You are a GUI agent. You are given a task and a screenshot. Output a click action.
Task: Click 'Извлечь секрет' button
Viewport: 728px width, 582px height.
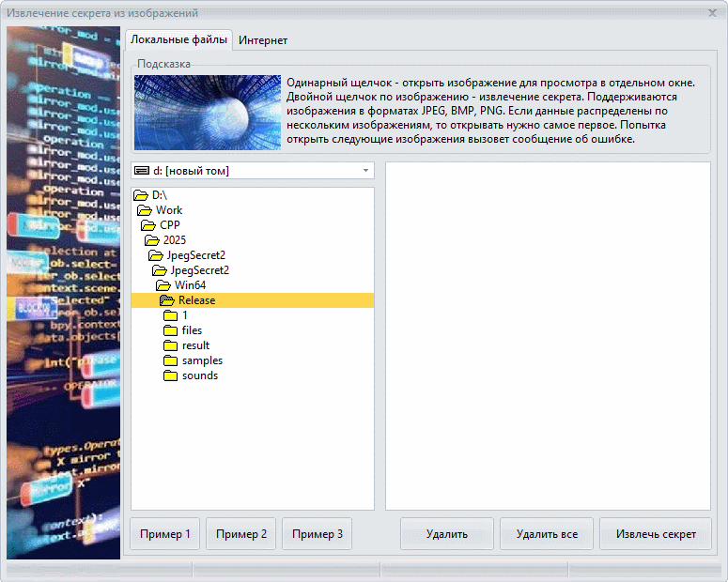pyautogui.click(x=656, y=534)
